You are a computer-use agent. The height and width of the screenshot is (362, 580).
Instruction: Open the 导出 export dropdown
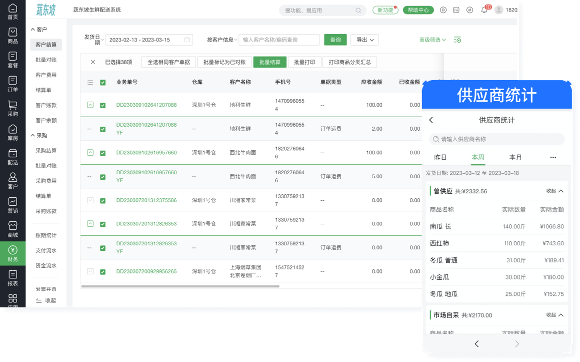[364, 40]
